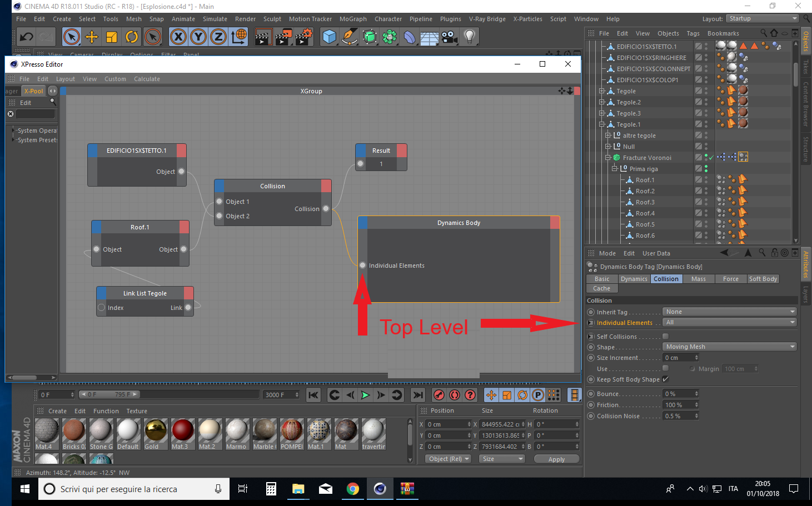The image size is (812, 506).
Task: Toggle coordinate system icon
Action: click(x=239, y=37)
